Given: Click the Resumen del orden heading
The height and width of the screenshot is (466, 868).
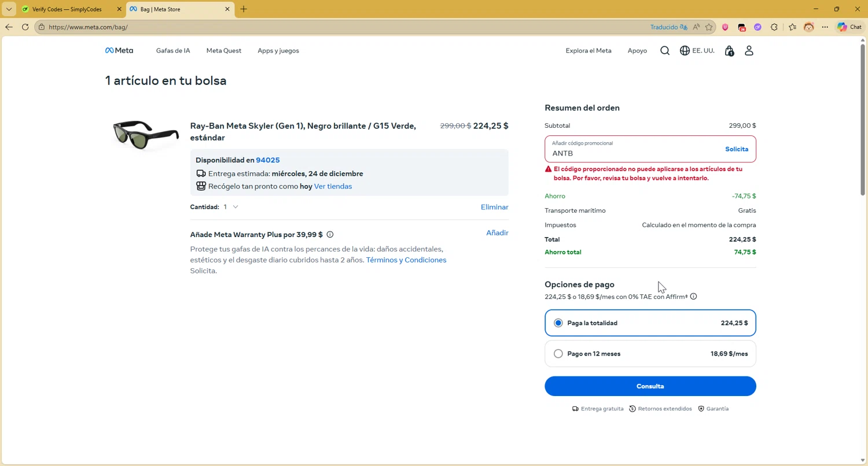Looking at the screenshot, I should [x=582, y=108].
